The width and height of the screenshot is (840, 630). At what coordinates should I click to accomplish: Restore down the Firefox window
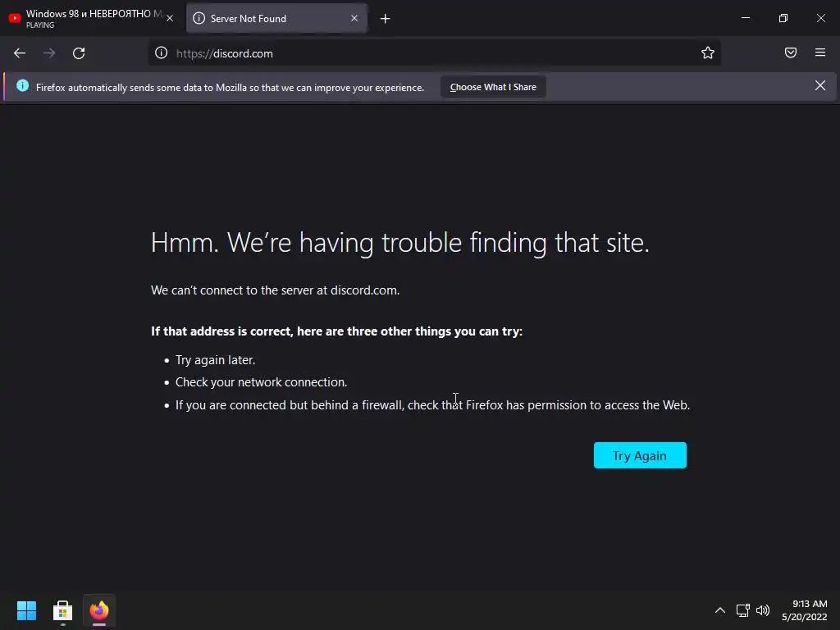(x=783, y=18)
